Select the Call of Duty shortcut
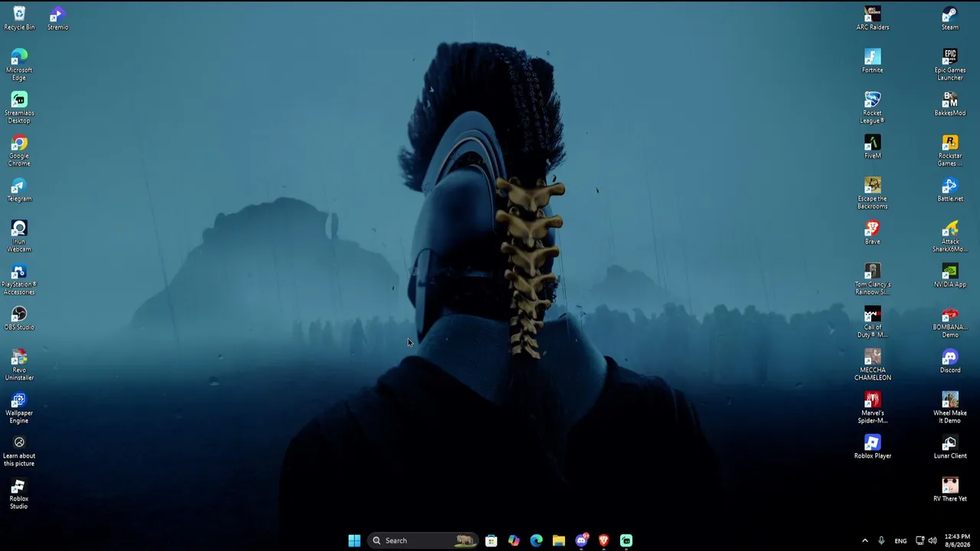Viewport: 980px width, 551px height. pyautogui.click(x=873, y=322)
